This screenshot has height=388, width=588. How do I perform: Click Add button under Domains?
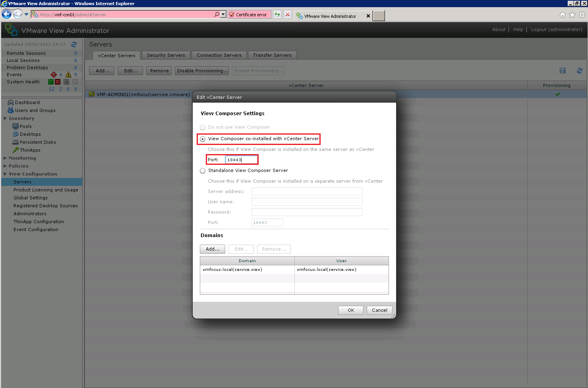click(212, 249)
